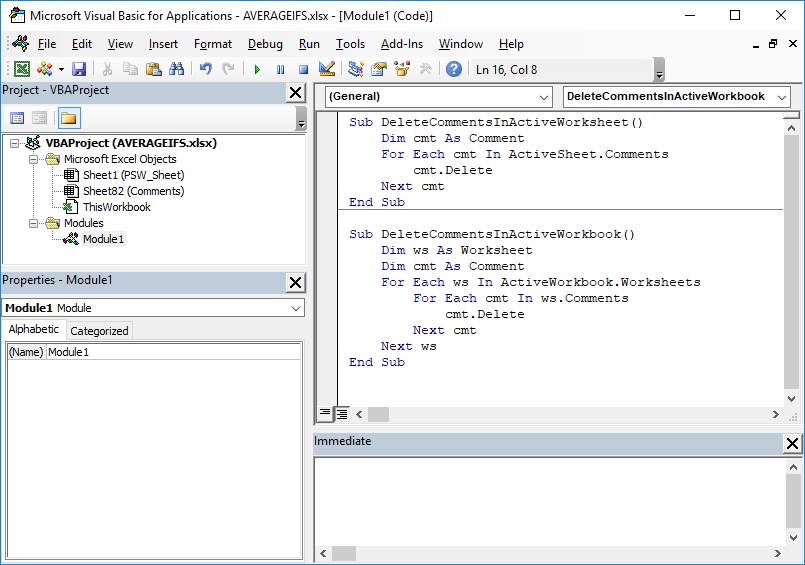Open the Format menu

tap(213, 44)
